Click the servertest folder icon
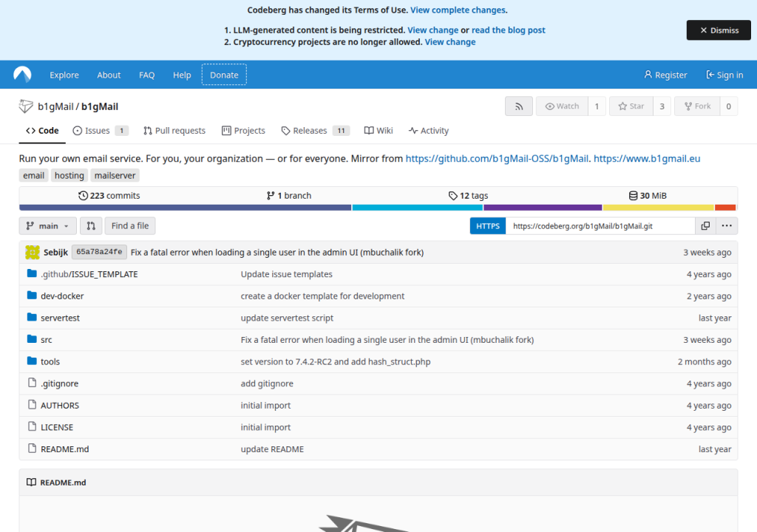Image resolution: width=757 pixels, height=532 pixels. 32,317
